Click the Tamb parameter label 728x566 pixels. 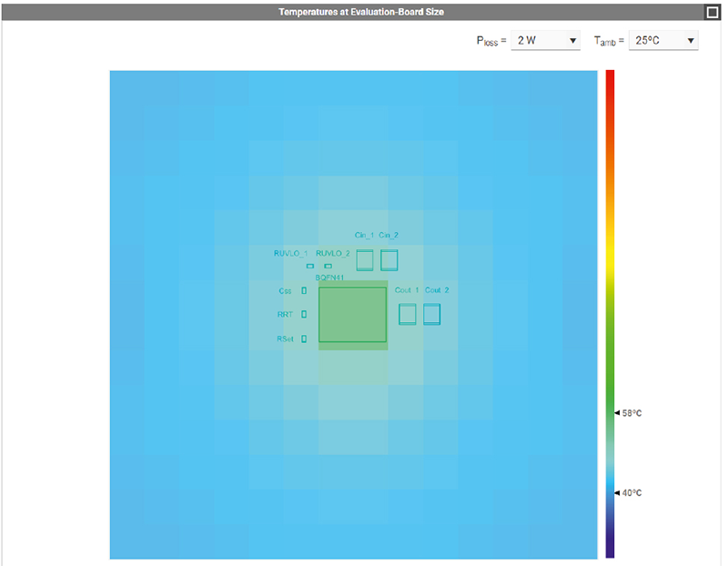point(606,40)
